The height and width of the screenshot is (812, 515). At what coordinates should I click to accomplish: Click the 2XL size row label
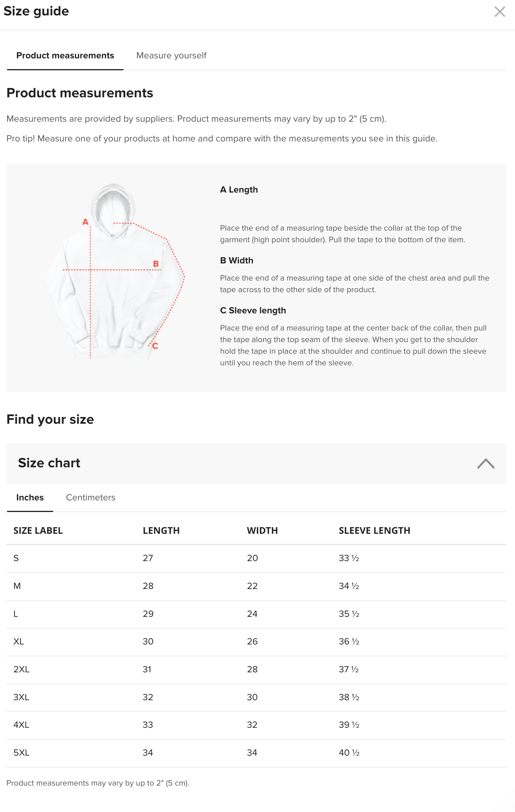[21, 669]
